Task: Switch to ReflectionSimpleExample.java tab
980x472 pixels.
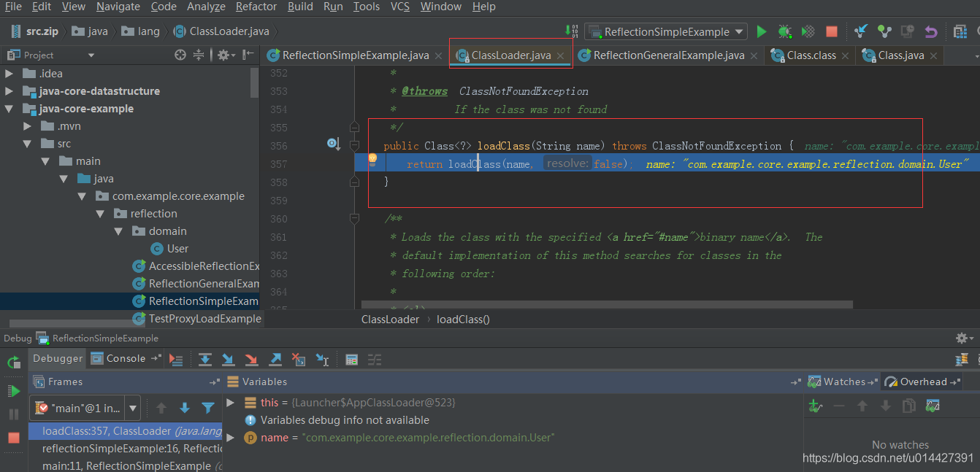Action: pyautogui.click(x=356, y=55)
